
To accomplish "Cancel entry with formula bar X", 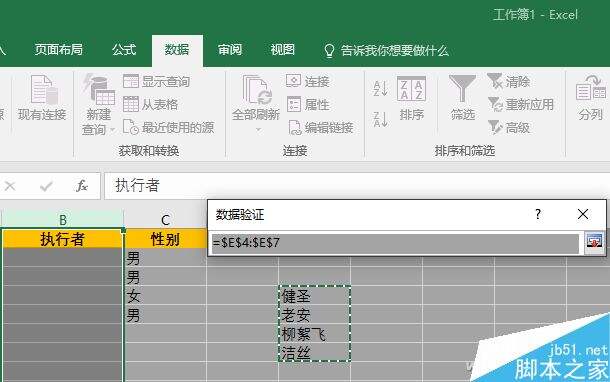I will (10, 186).
